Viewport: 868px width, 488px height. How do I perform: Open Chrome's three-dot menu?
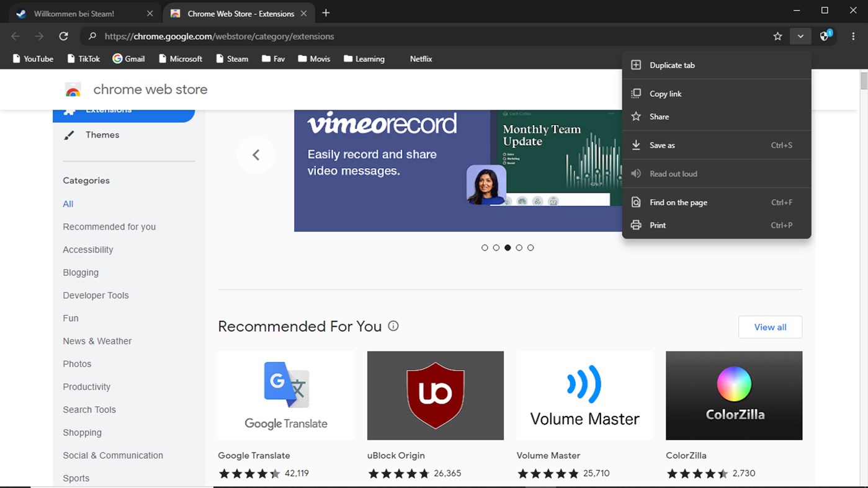click(x=853, y=36)
